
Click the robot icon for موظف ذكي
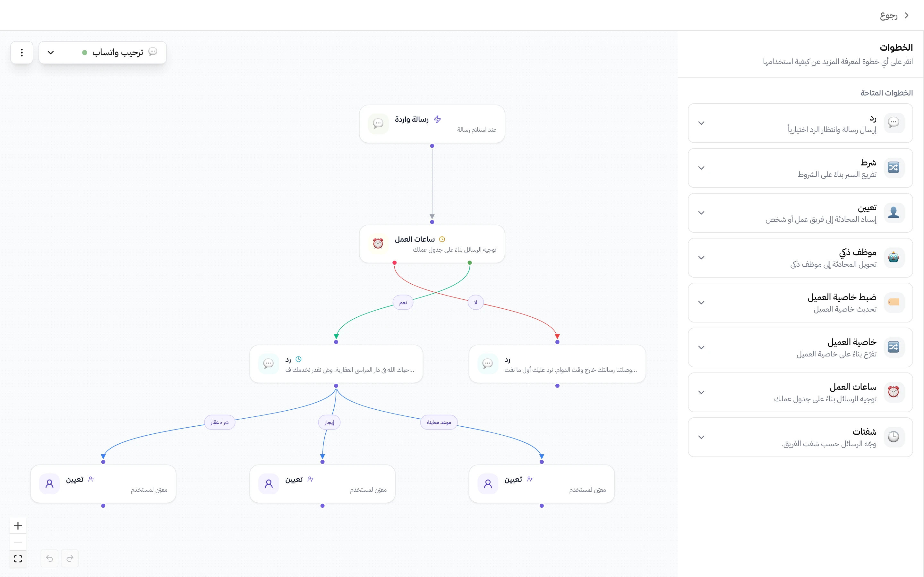click(x=894, y=258)
